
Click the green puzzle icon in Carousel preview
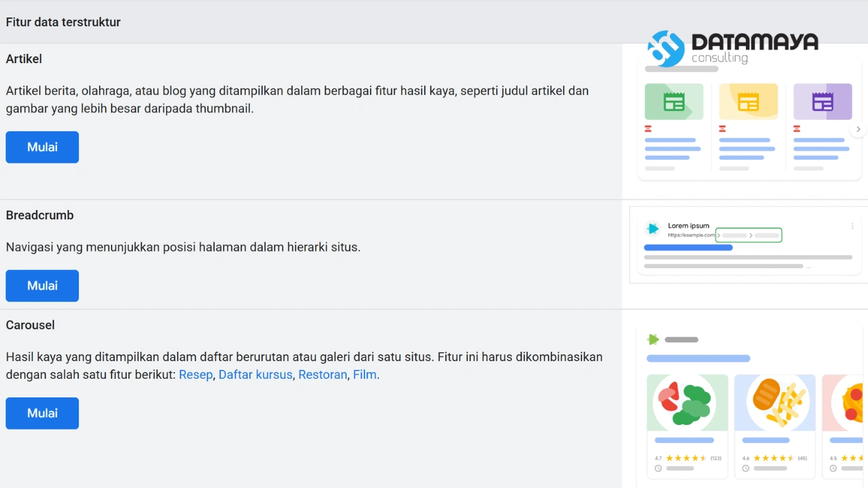pyautogui.click(x=653, y=340)
